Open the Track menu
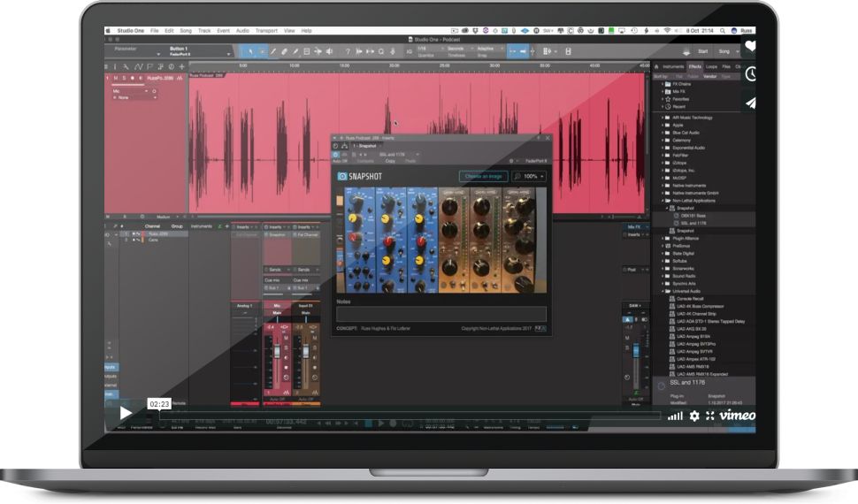 tap(204, 31)
